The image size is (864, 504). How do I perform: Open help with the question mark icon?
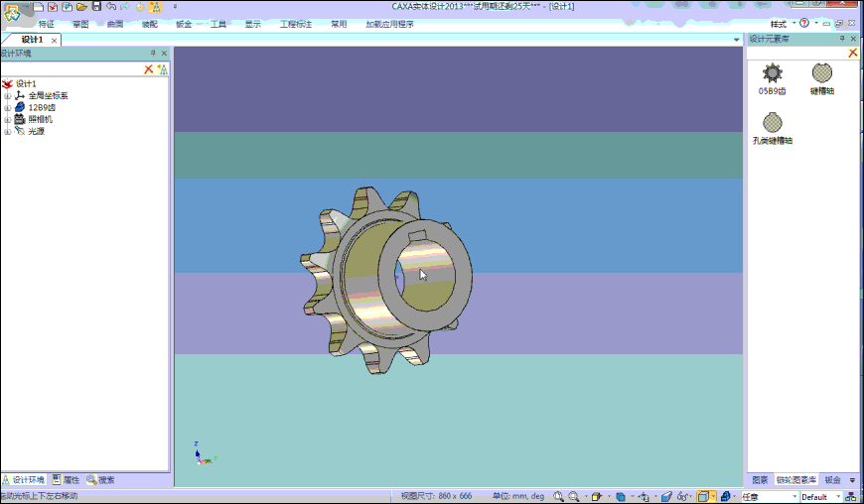point(804,23)
